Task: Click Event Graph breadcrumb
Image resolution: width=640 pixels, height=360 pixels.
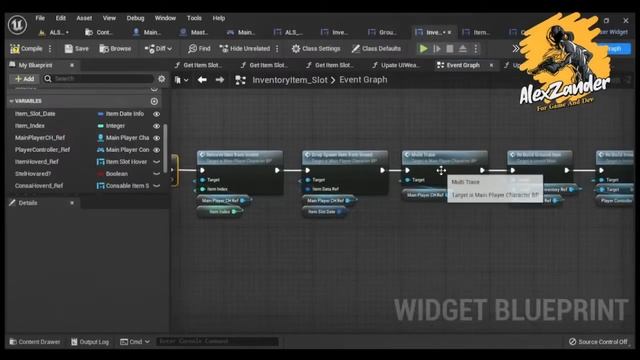Action: pyautogui.click(x=363, y=80)
